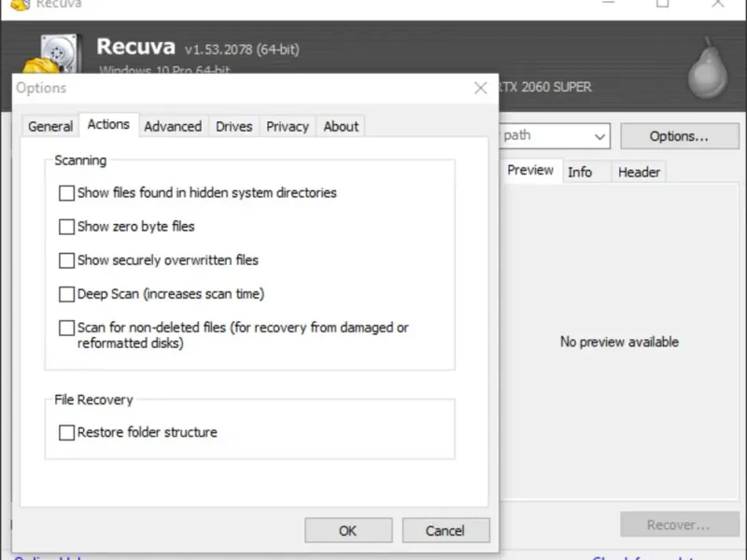Switch to the Info preview tab
Viewport: 747px width, 560px height.
click(x=580, y=172)
